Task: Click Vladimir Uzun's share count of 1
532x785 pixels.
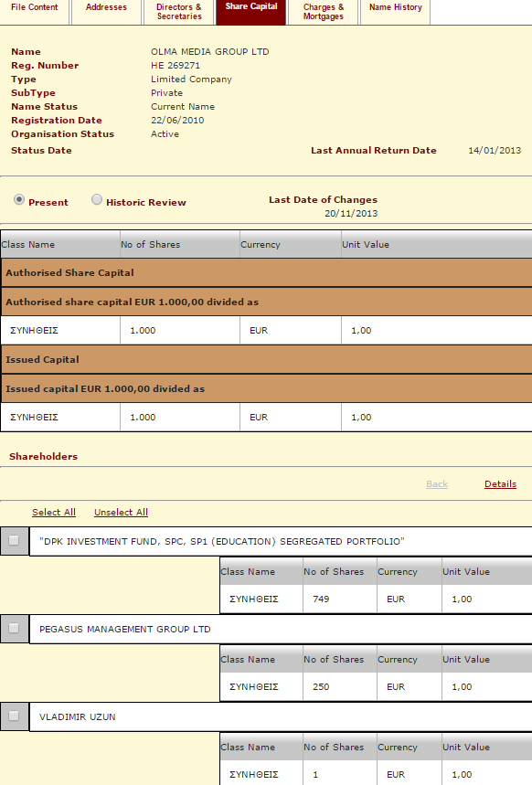Action: tap(315, 774)
